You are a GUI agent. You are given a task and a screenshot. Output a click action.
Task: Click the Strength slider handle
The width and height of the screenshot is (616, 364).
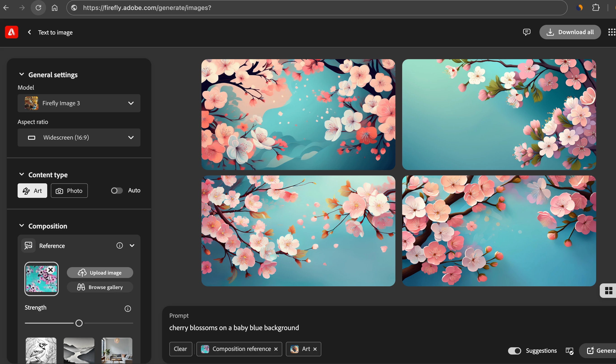pos(79,323)
